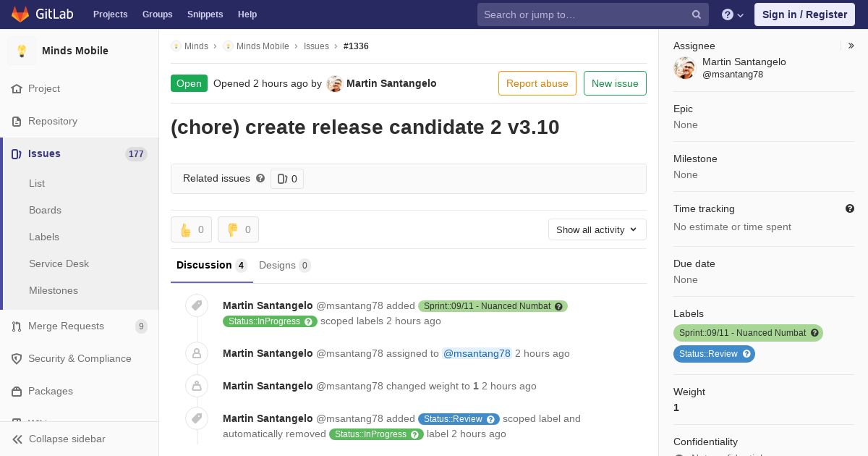This screenshot has height=456, width=868.
Task: Switch to the Discussion tab
Action: pyautogui.click(x=212, y=266)
